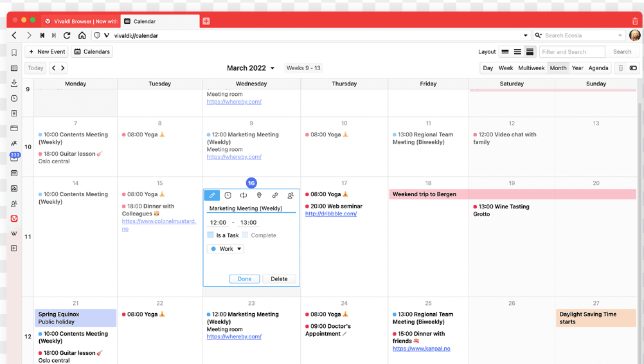Select the full layout option

point(530,51)
